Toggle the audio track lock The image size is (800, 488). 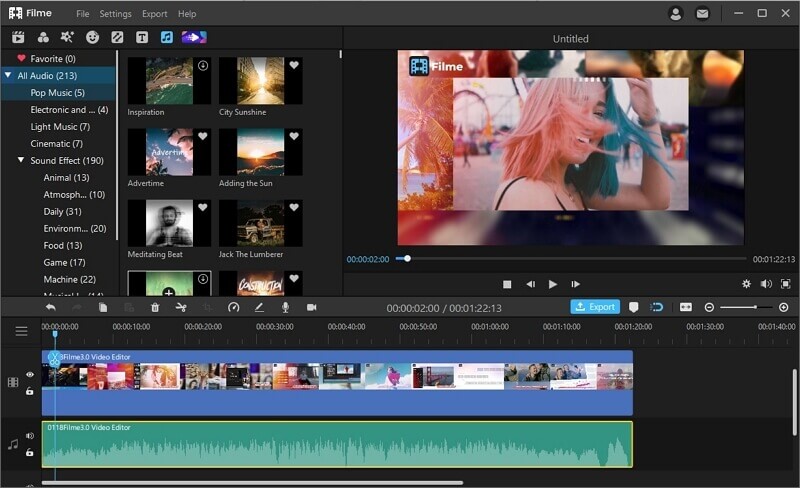coord(30,452)
